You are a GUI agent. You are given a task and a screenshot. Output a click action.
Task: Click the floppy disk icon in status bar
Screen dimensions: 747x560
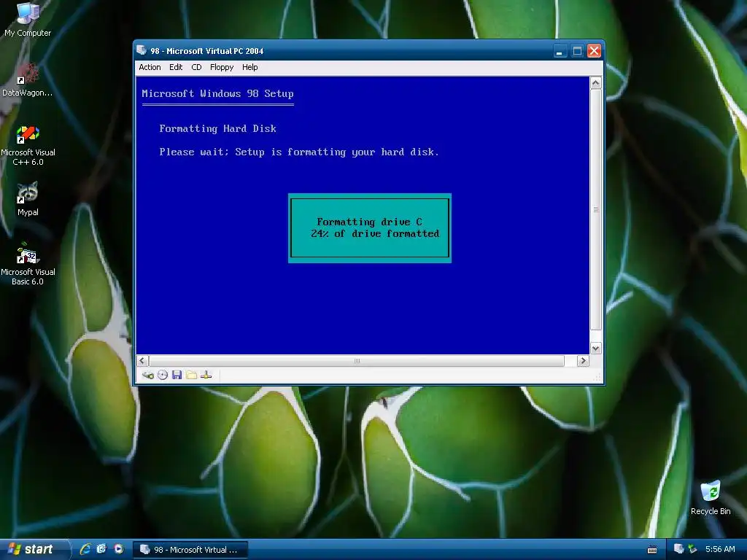click(177, 376)
